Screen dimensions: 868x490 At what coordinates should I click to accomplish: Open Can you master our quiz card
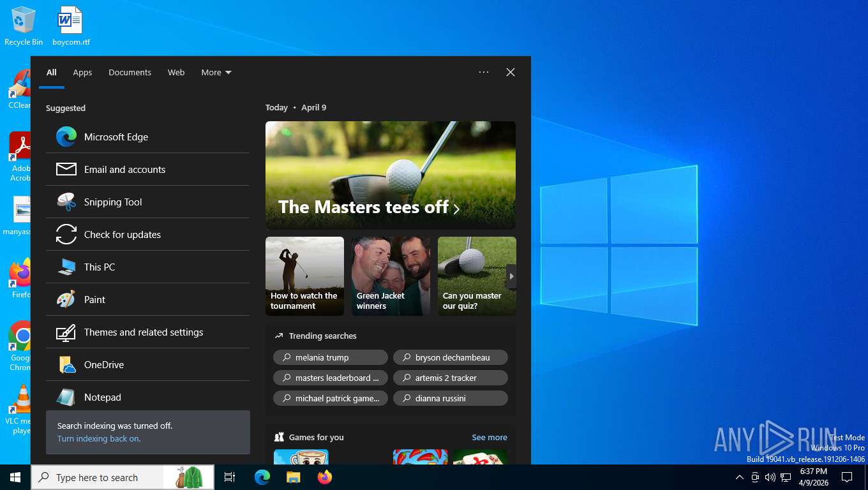[x=477, y=276]
